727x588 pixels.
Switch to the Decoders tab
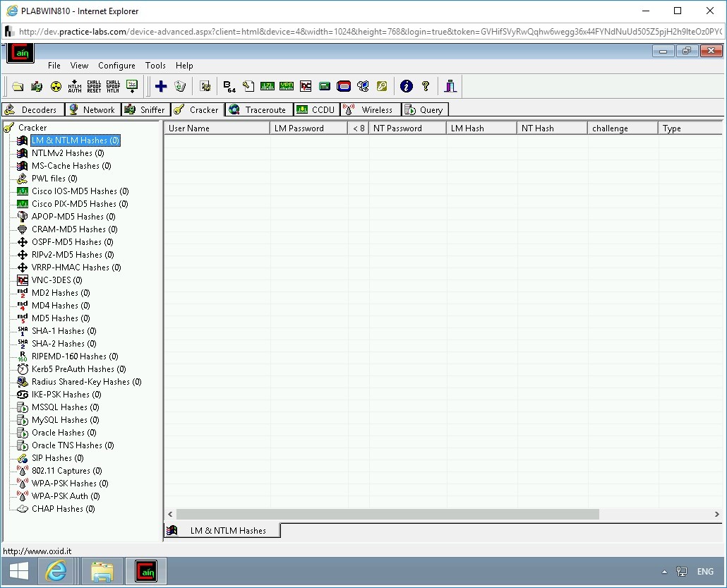[32, 109]
